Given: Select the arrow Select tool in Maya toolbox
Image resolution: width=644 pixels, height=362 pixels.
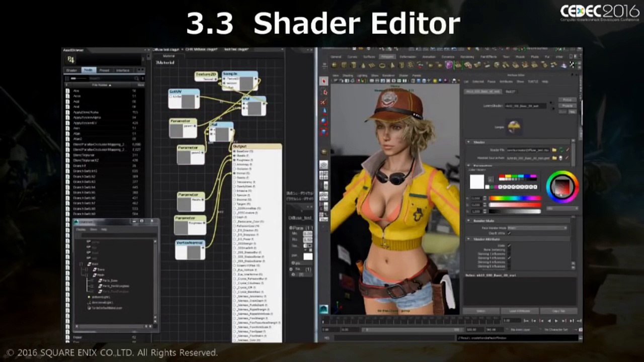Looking at the screenshot, I should 324,81.
